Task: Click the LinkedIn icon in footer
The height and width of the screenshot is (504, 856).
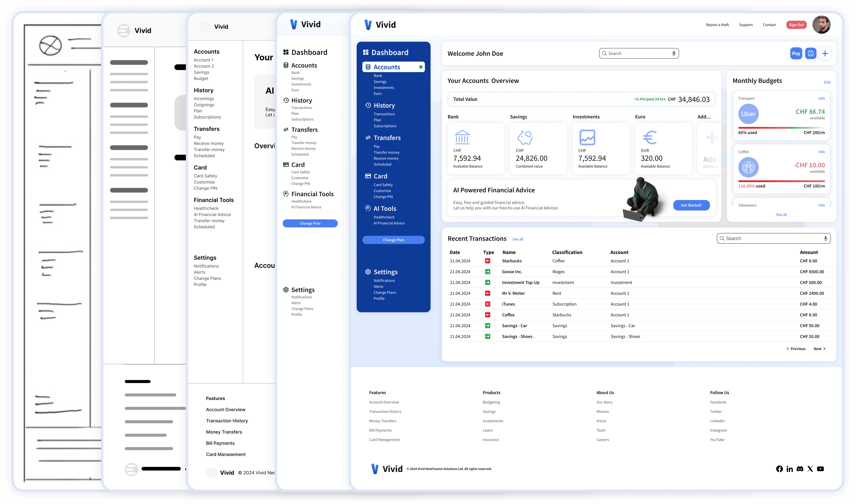Action: tap(790, 469)
